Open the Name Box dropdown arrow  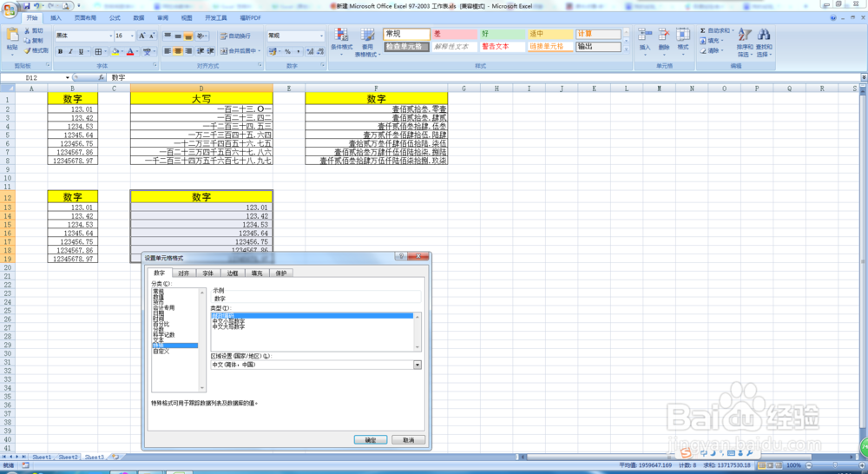(x=68, y=78)
